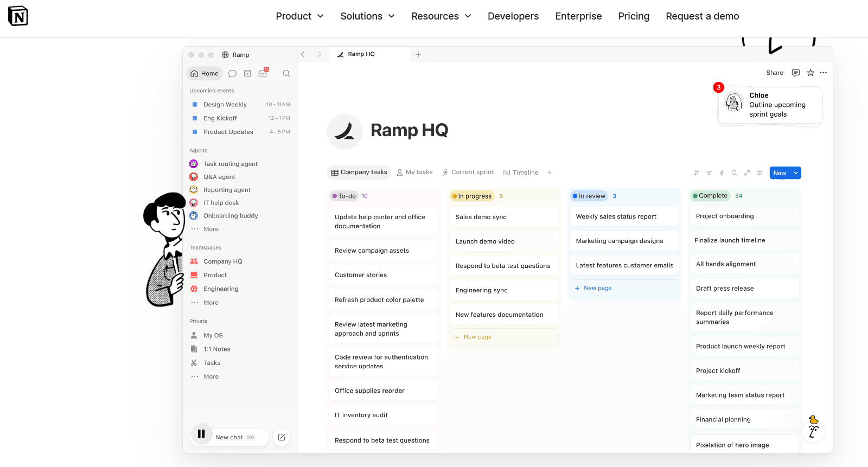Go to Home in the sidebar
868x467 pixels.
tap(205, 74)
